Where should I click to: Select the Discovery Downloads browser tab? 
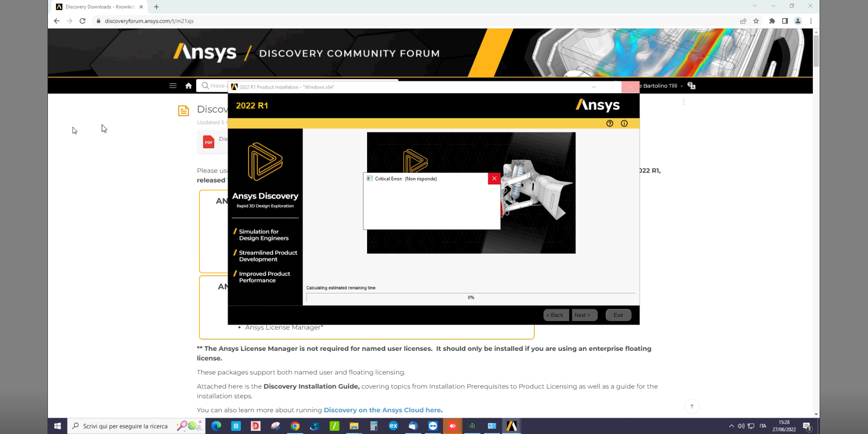99,7
